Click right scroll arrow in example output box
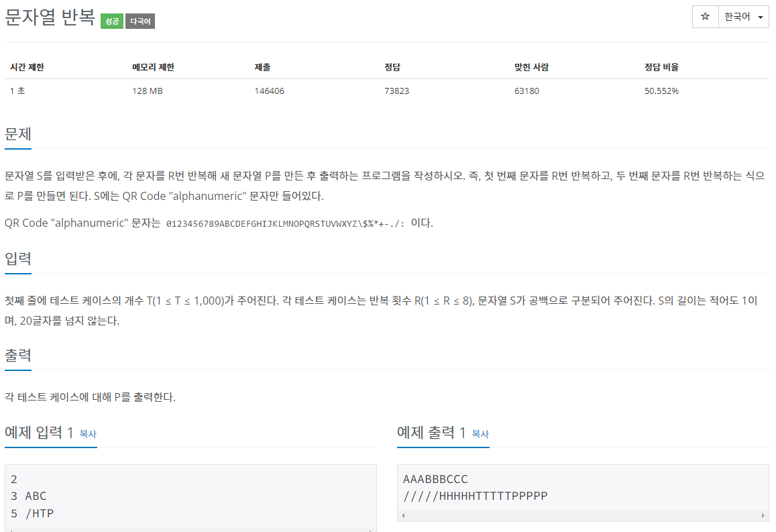Screen dimensions: 776x532 [763, 516]
